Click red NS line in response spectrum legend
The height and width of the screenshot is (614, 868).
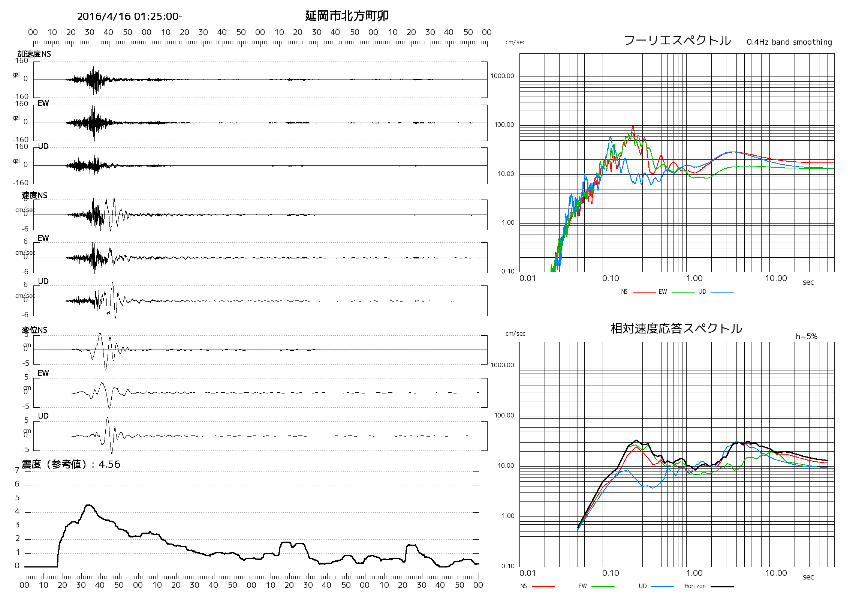(543, 587)
